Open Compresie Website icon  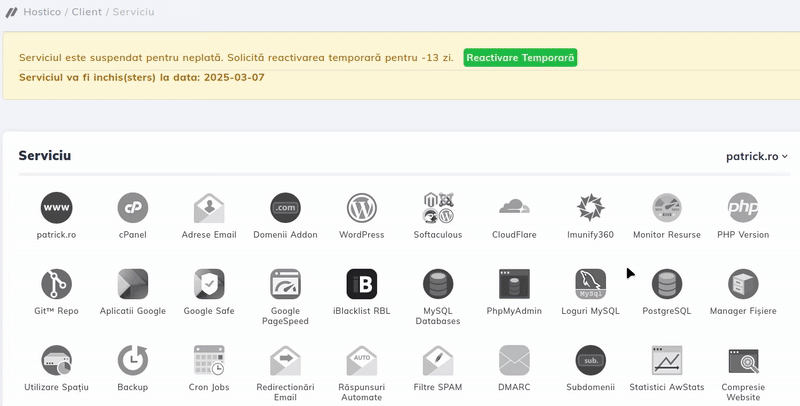point(743,360)
